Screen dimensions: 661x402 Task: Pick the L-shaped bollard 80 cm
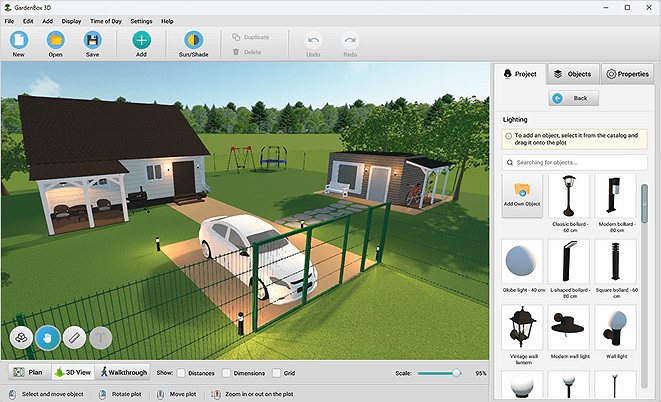(569, 262)
